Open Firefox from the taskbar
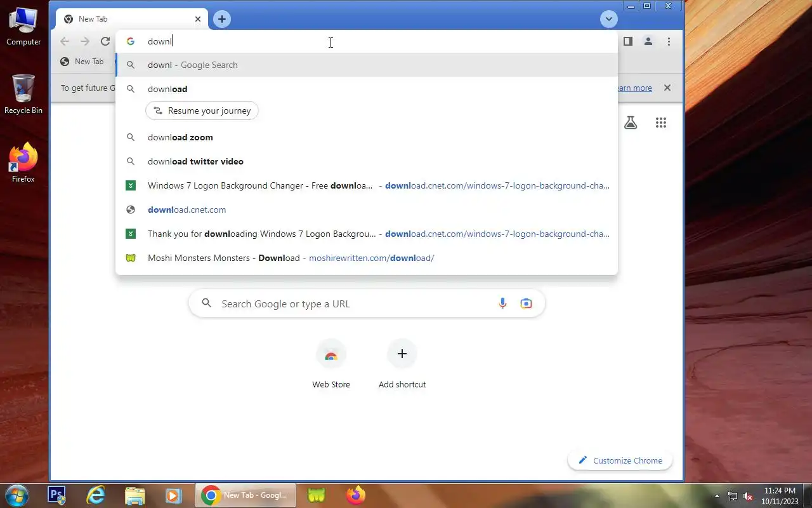This screenshot has width=812, height=508. click(355, 495)
